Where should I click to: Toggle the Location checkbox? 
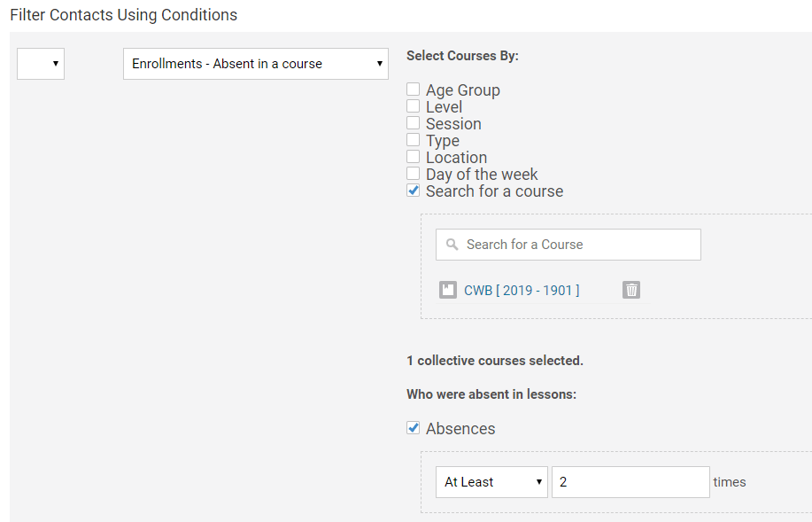coord(414,157)
